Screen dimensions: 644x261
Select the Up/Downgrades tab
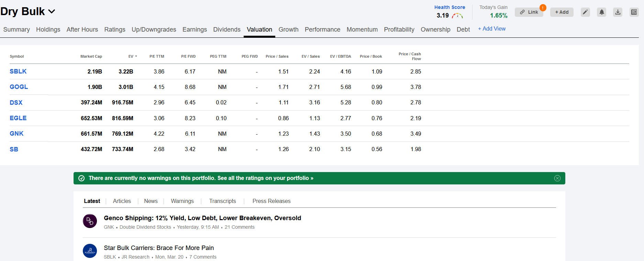pyautogui.click(x=154, y=30)
